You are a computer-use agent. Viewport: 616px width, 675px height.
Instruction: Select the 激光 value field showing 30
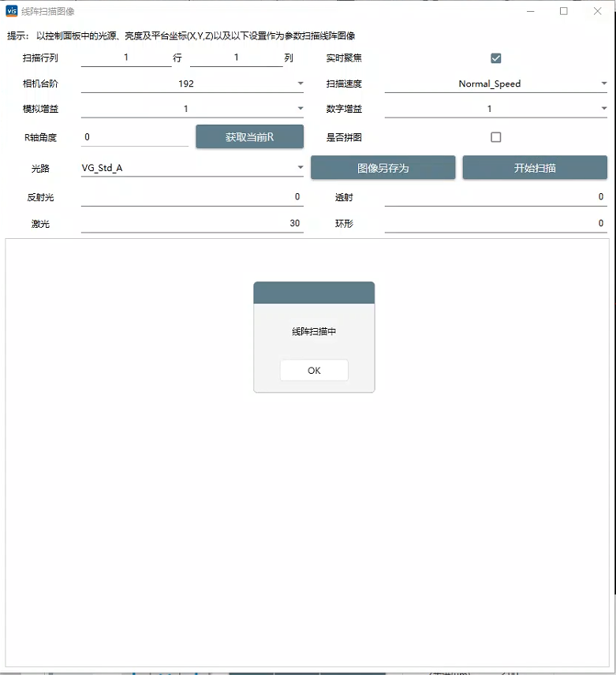tap(192, 224)
